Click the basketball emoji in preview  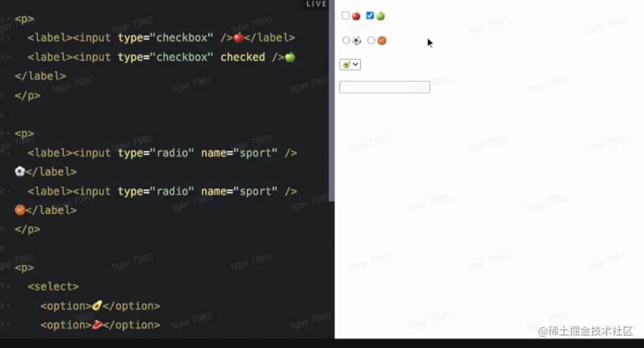point(382,41)
